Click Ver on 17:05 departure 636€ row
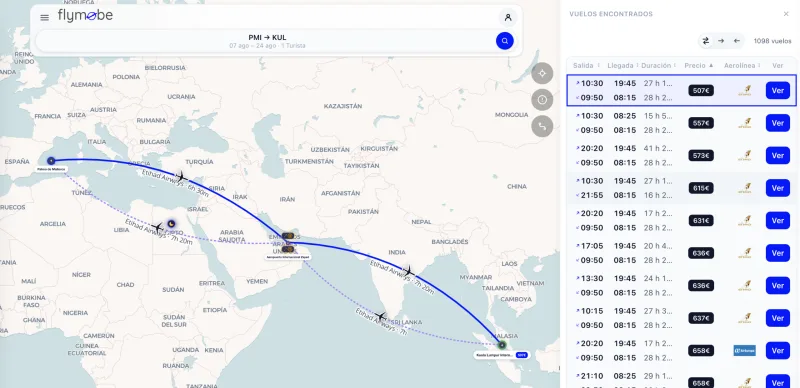Image resolution: width=800 pixels, height=388 pixels. [x=778, y=253]
